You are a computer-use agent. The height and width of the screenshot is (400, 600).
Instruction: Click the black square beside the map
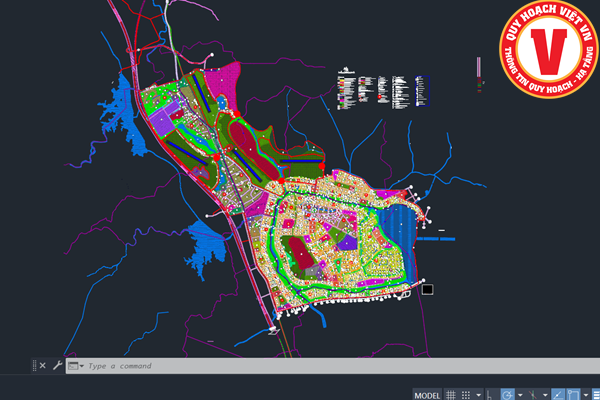click(x=427, y=289)
